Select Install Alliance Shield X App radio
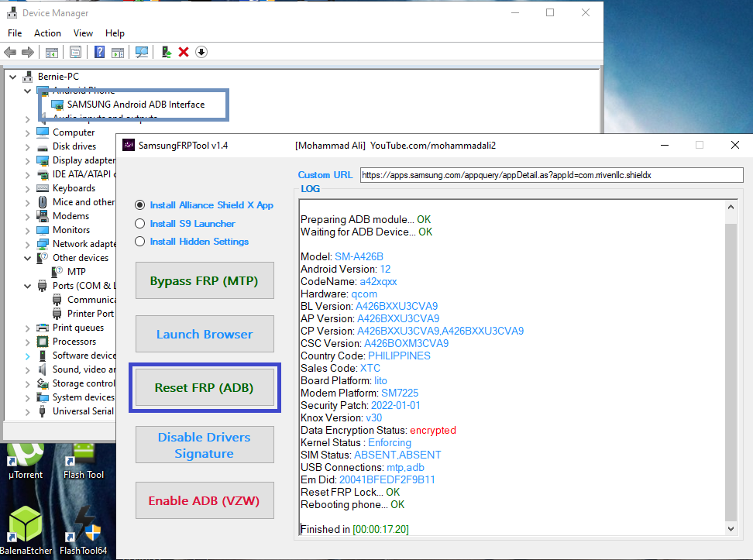The height and width of the screenshot is (560, 753). (x=139, y=205)
